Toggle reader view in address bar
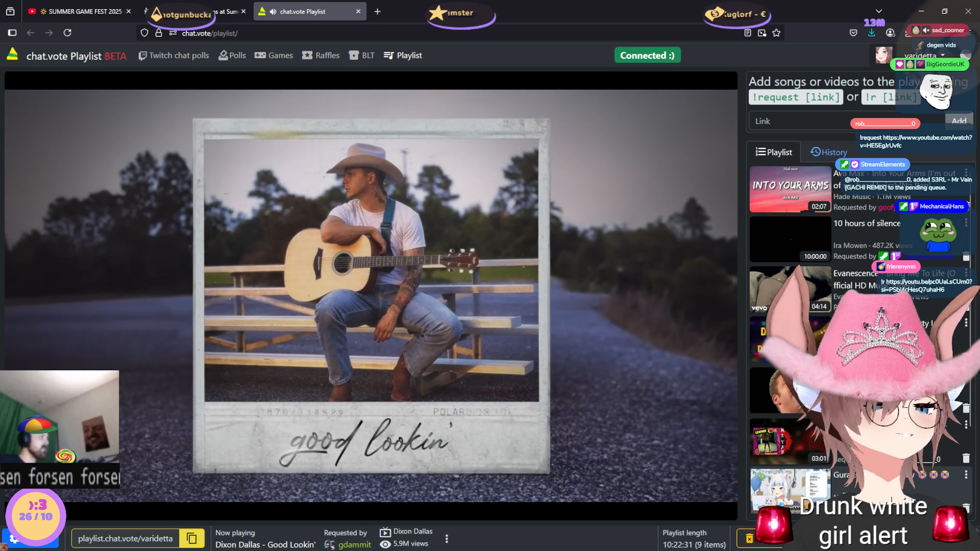Image resolution: width=980 pixels, height=551 pixels. tap(748, 33)
